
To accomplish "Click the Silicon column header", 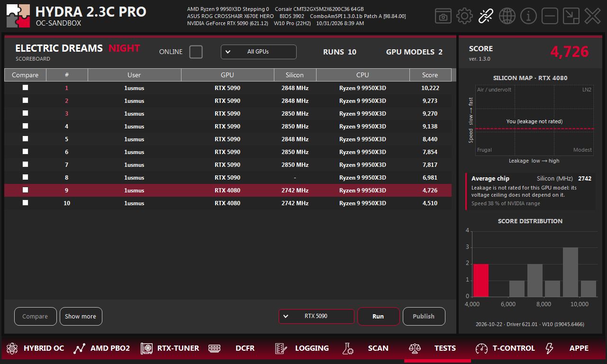I will click(x=295, y=75).
